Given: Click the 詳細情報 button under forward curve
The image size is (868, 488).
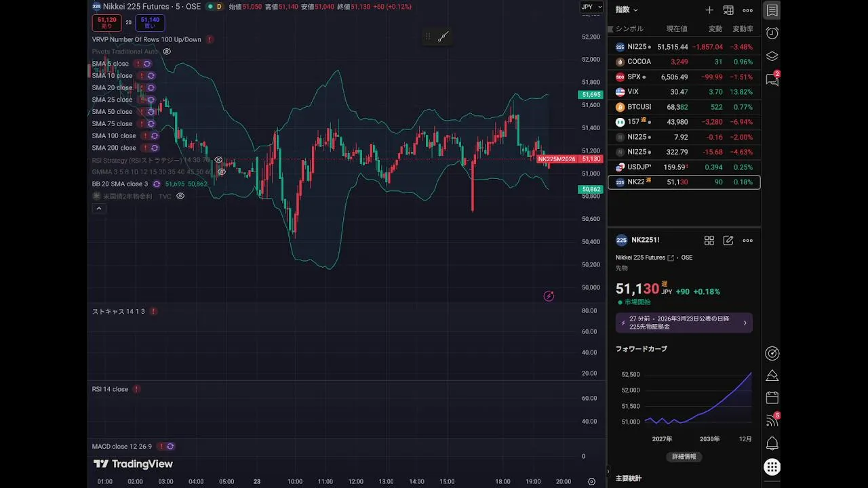Looking at the screenshot, I should point(684,457).
